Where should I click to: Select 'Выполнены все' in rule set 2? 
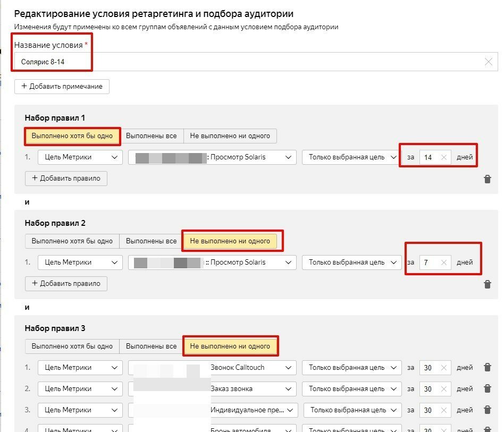click(152, 241)
